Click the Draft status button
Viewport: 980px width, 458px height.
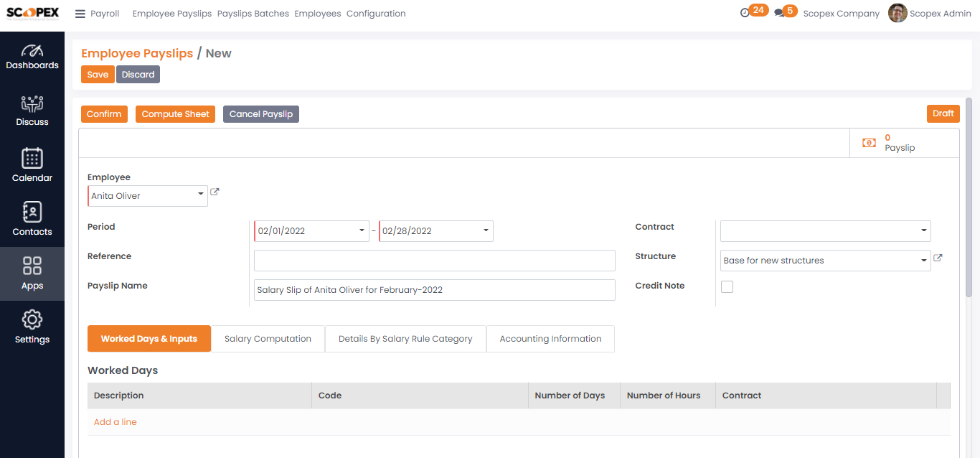point(943,113)
